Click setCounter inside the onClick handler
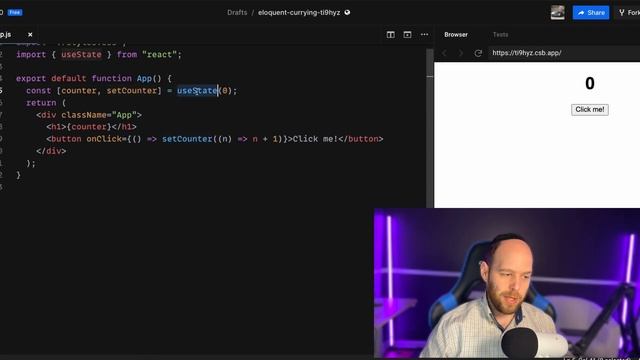The image size is (640, 360). (x=187, y=139)
